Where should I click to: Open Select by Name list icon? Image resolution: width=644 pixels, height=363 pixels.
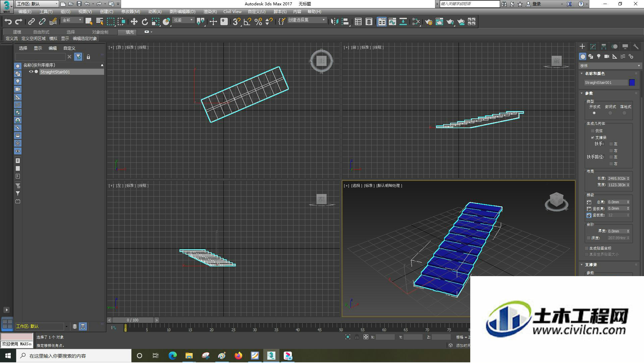click(100, 22)
